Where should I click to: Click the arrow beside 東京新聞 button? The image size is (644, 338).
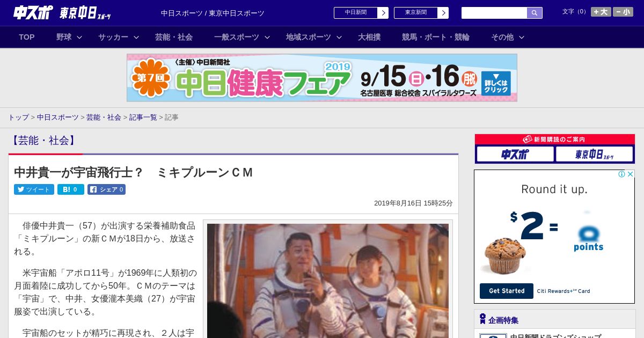443,13
